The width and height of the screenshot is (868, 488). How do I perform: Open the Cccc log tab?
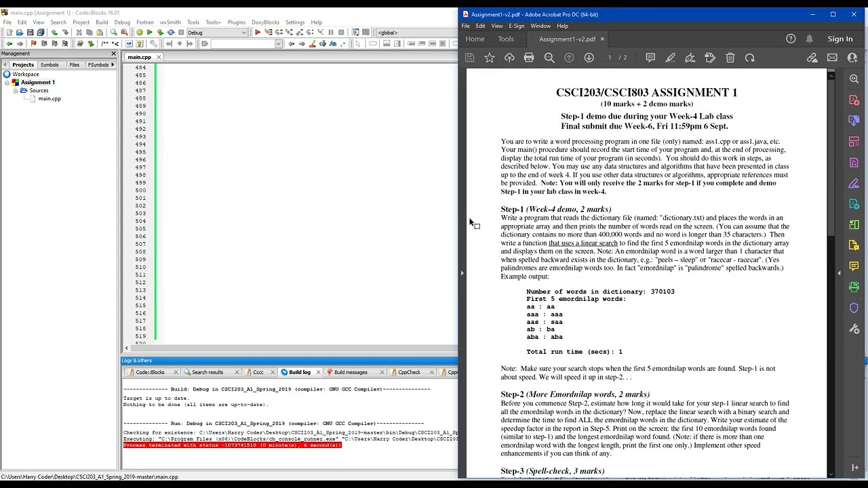[258, 372]
